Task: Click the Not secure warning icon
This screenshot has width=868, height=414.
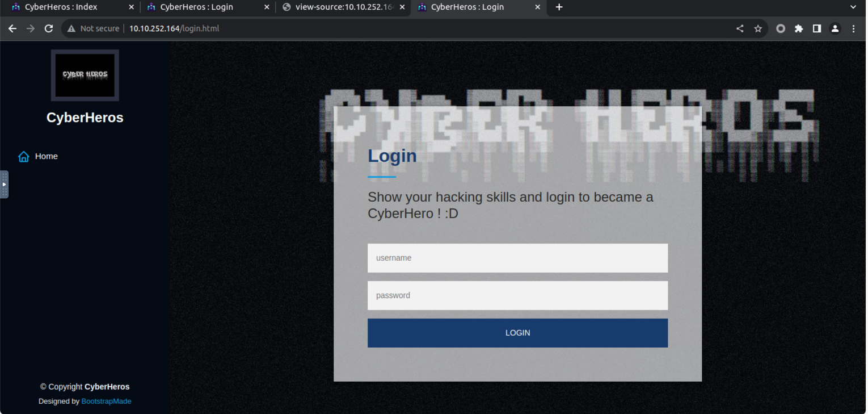Action: pos(71,28)
